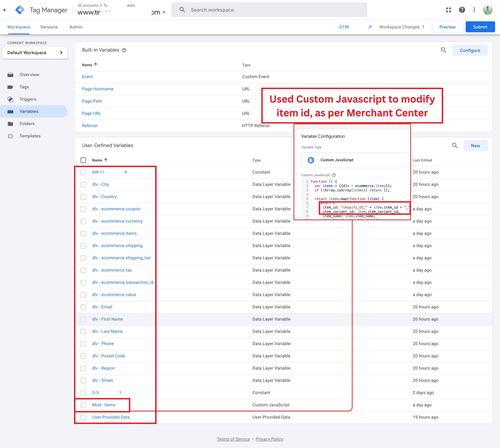The width and height of the screenshot is (500, 448).
Task: Open the help question mark icon
Action: 462,10
